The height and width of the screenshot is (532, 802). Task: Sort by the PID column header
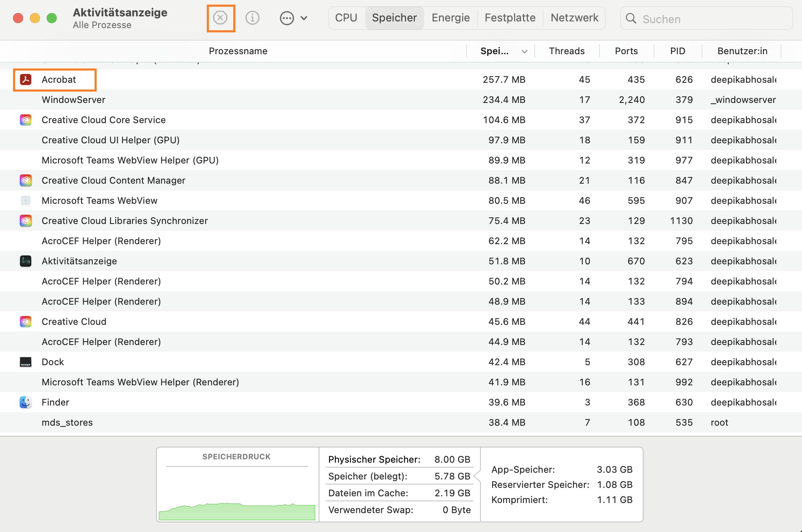(678, 51)
